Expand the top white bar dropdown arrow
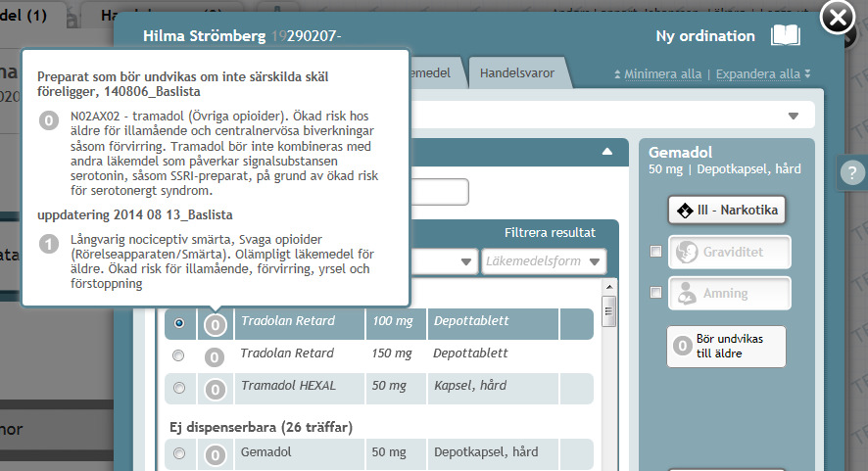 click(794, 116)
